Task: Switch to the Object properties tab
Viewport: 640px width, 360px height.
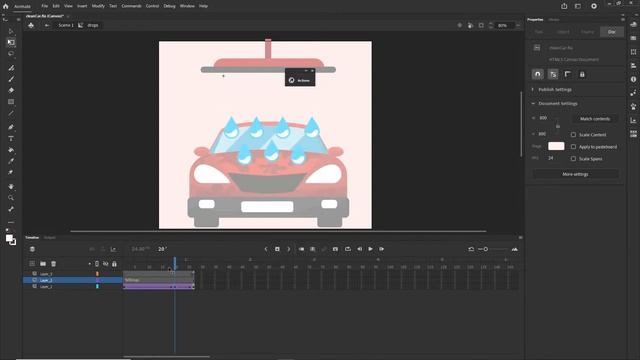Action: pos(563,32)
